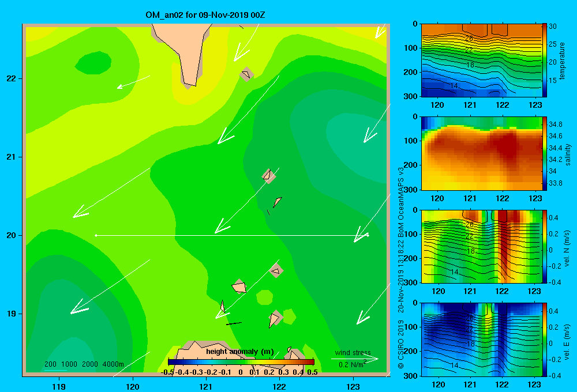Click the height anomaly color bar on the map
This screenshot has height=392, width=577.
tap(241, 362)
